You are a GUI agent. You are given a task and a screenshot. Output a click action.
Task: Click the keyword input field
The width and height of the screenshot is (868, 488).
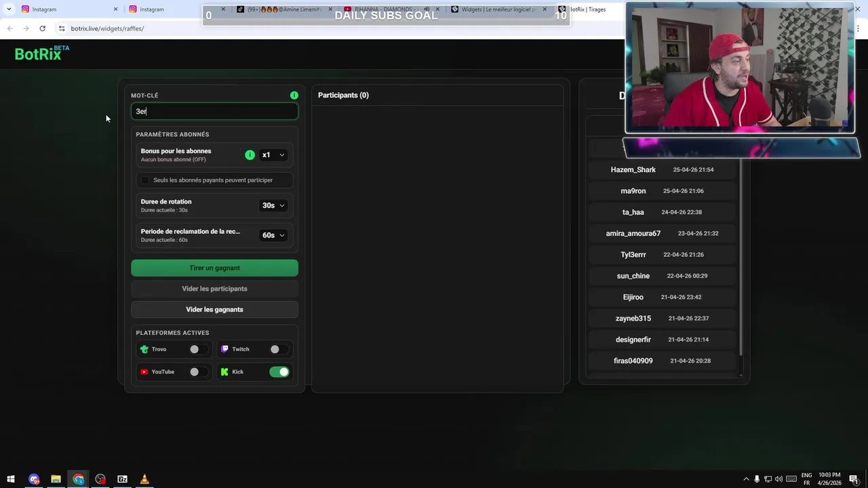pyautogui.click(x=214, y=111)
